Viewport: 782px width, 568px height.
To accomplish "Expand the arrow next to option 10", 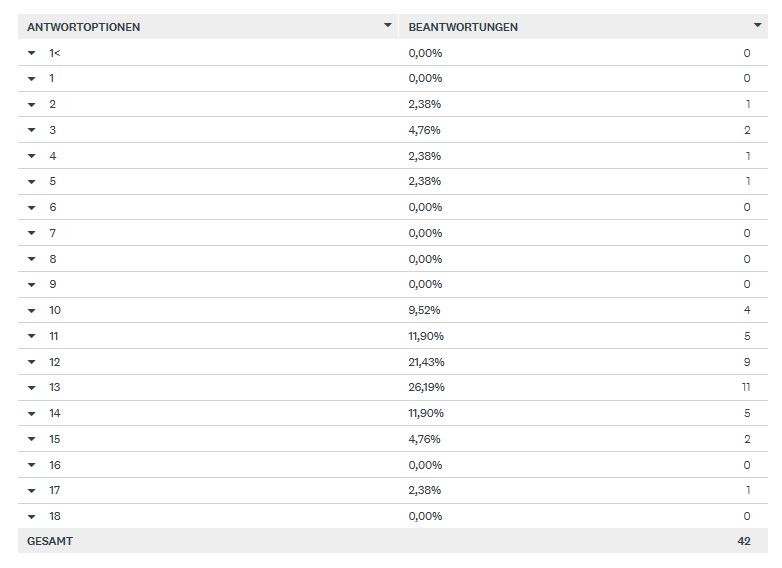I will pyautogui.click(x=32, y=311).
